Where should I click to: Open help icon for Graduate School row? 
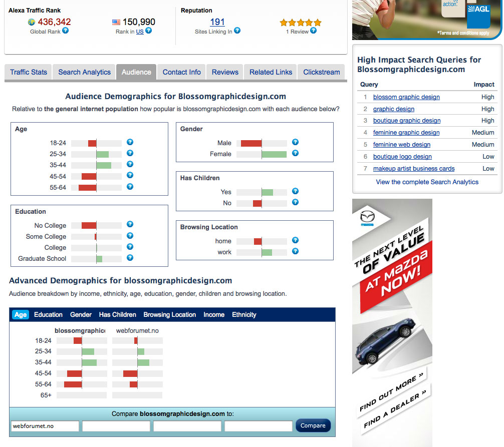(x=130, y=258)
